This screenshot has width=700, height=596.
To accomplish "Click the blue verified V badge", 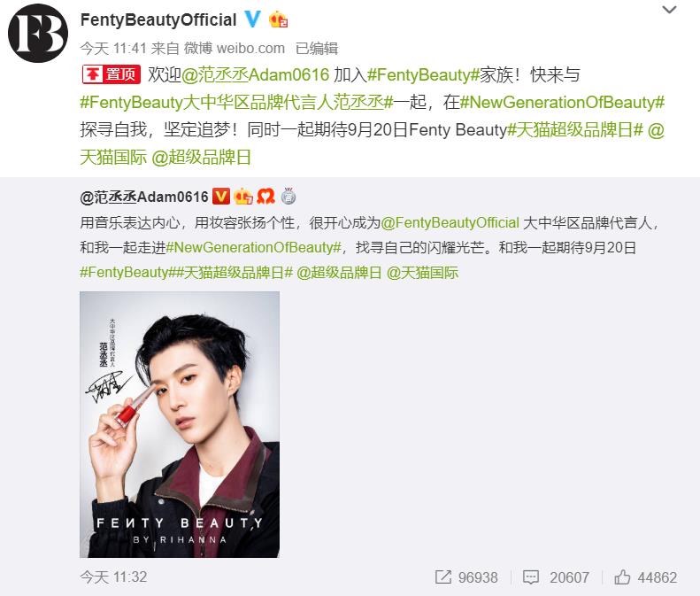I will tap(253, 19).
